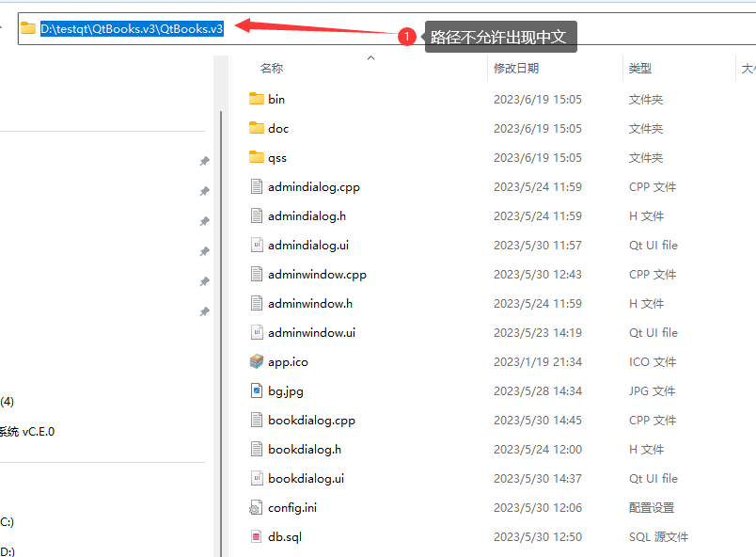Click the admindialog.ui file icon
The image size is (756, 557).
257,245
